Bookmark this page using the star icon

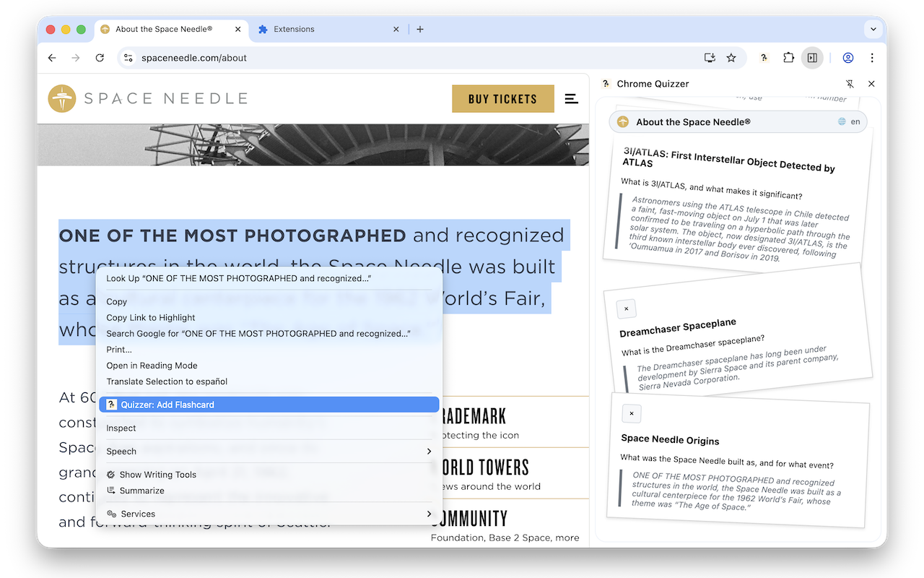732,58
